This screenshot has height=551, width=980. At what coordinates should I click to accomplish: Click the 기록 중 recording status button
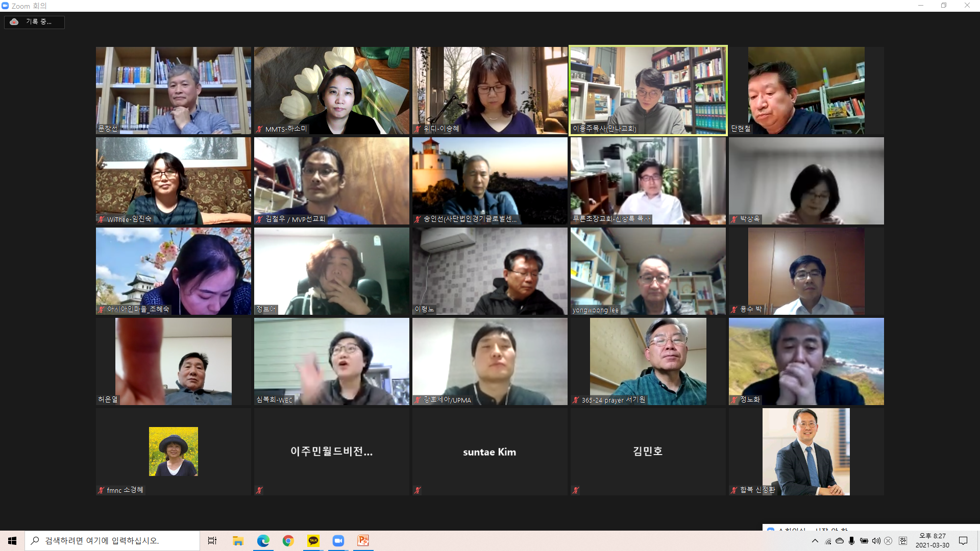click(39, 22)
